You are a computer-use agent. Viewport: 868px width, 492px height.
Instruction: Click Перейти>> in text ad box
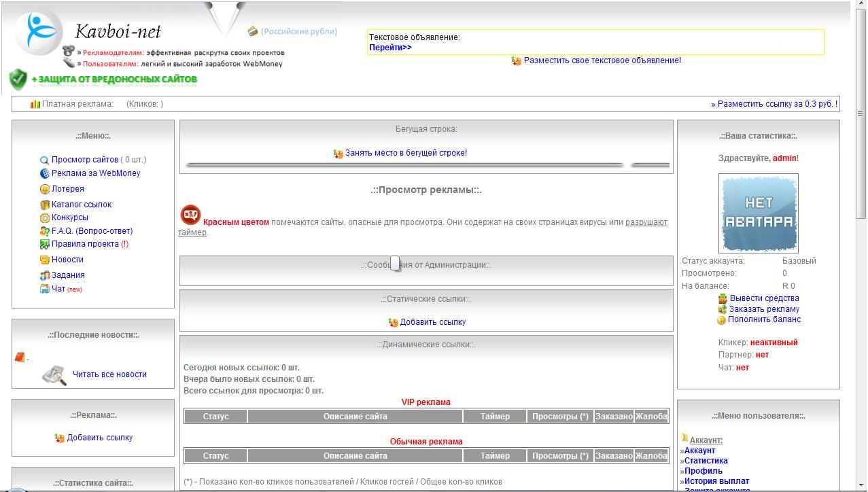[390, 48]
